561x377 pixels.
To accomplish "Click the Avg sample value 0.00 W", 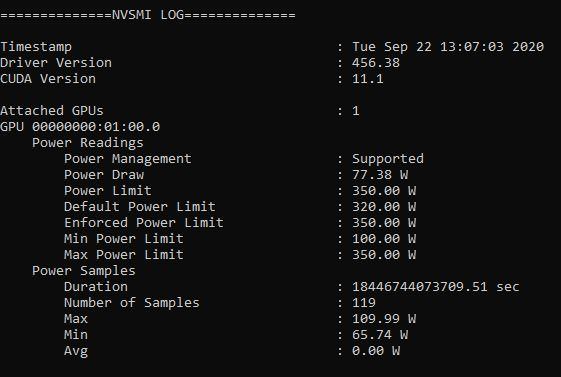I will click(376, 351).
